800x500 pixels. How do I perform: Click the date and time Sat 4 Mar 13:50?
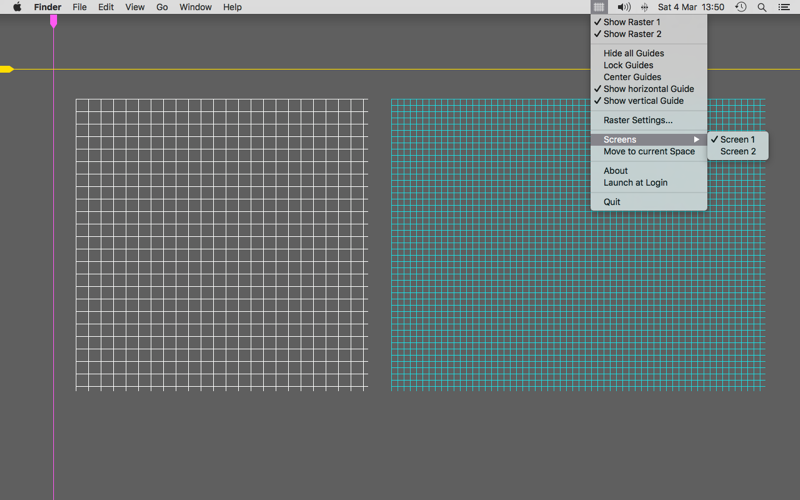tap(691, 7)
